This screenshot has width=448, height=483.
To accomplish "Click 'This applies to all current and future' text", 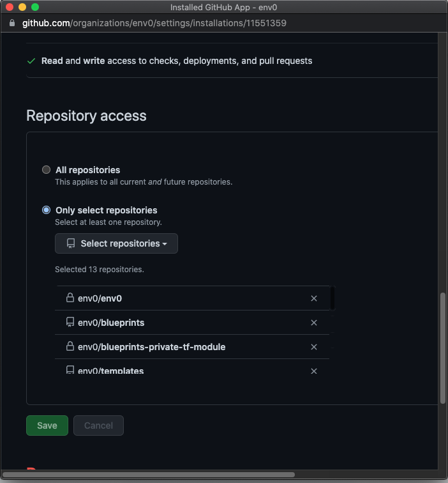I will tap(144, 182).
